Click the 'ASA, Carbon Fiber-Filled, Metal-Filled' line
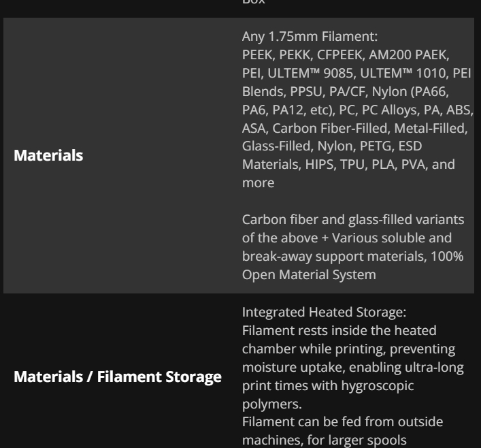The height and width of the screenshot is (448, 481). tap(355, 129)
